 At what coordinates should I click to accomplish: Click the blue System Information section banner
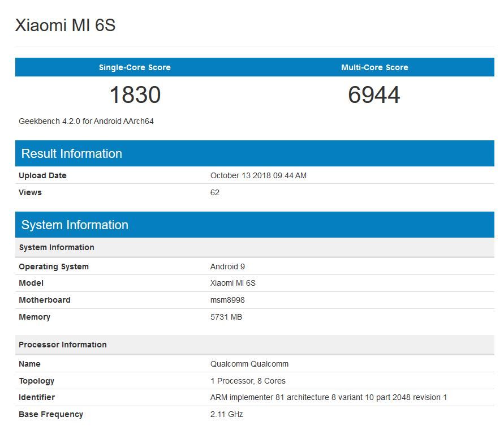coord(255,225)
